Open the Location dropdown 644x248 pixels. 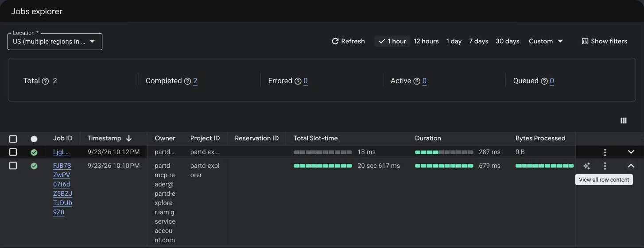(55, 42)
